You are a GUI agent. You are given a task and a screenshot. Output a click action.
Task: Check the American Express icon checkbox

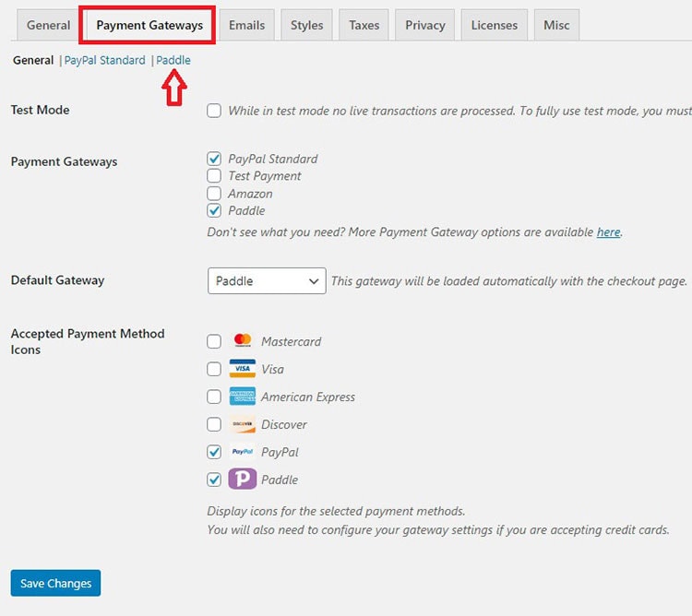point(214,397)
